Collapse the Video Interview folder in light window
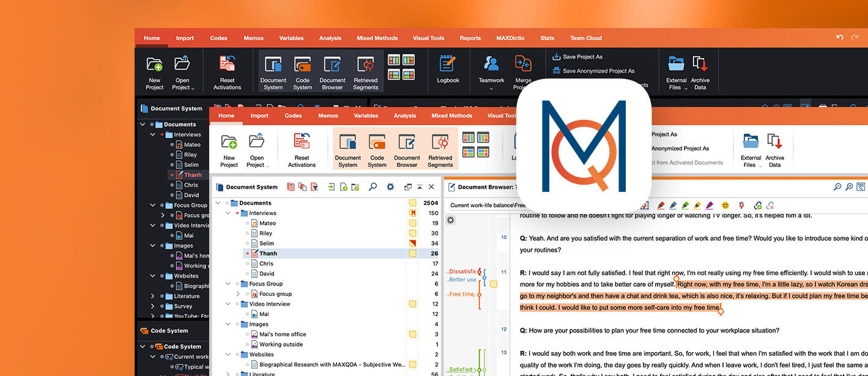Screen dimensions: 868x376 (228, 304)
